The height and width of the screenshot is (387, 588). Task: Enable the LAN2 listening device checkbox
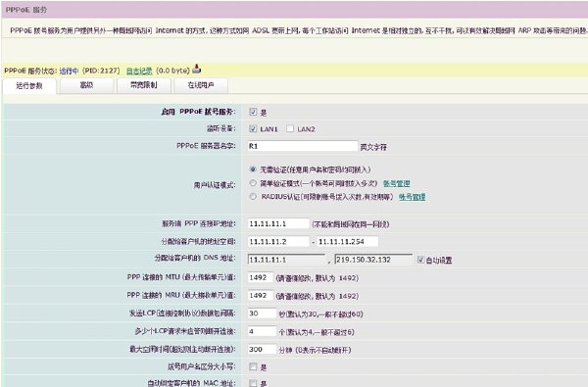(290, 128)
